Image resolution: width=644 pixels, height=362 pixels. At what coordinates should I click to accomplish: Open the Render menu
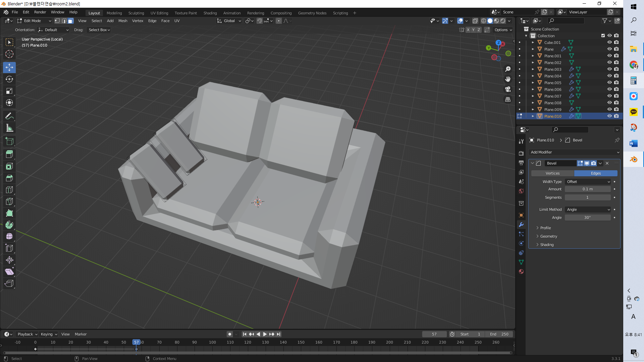pos(40,12)
